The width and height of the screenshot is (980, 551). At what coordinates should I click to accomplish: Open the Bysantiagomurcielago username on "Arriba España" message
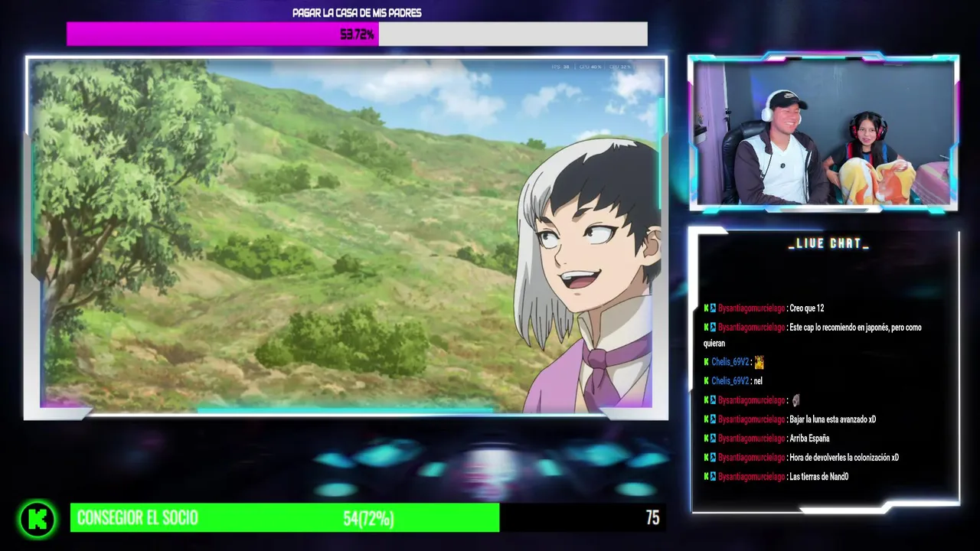pos(751,439)
